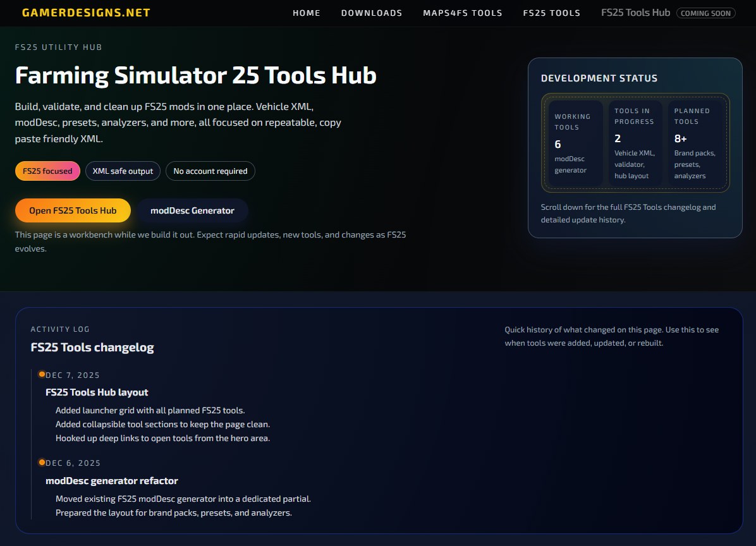Click the FS25 focused pill

point(48,171)
